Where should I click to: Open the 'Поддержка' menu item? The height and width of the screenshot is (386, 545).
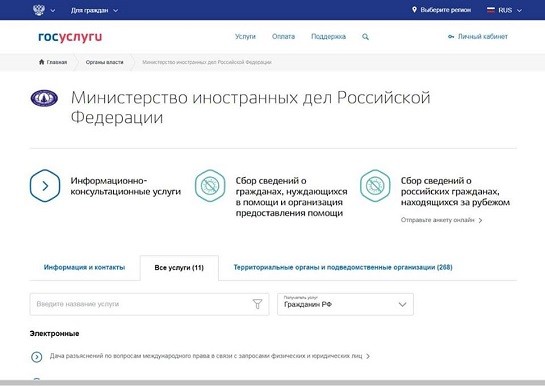click(x=328, y=36)
